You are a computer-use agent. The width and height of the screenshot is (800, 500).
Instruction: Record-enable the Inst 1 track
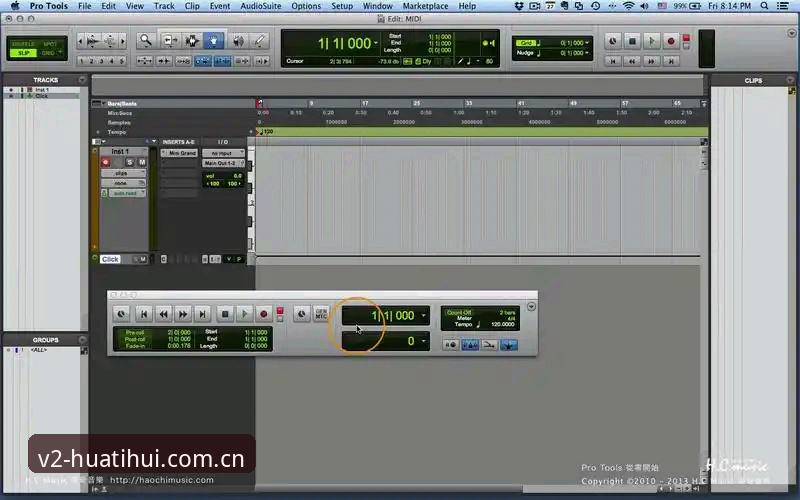point(106,162)
